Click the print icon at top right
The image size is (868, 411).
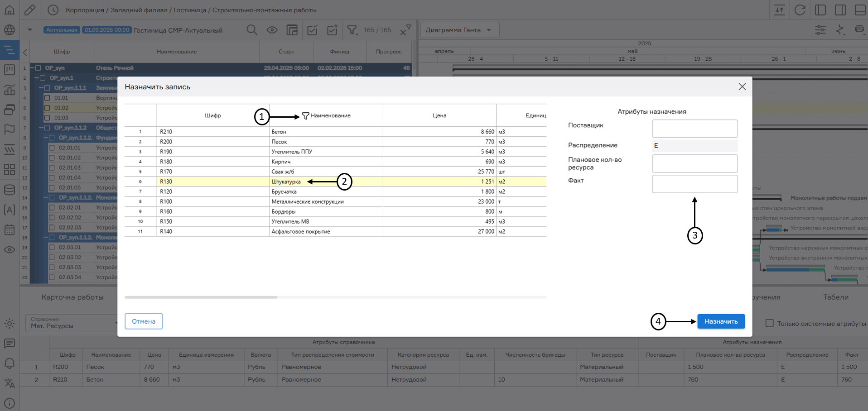(x=859, y=30)
